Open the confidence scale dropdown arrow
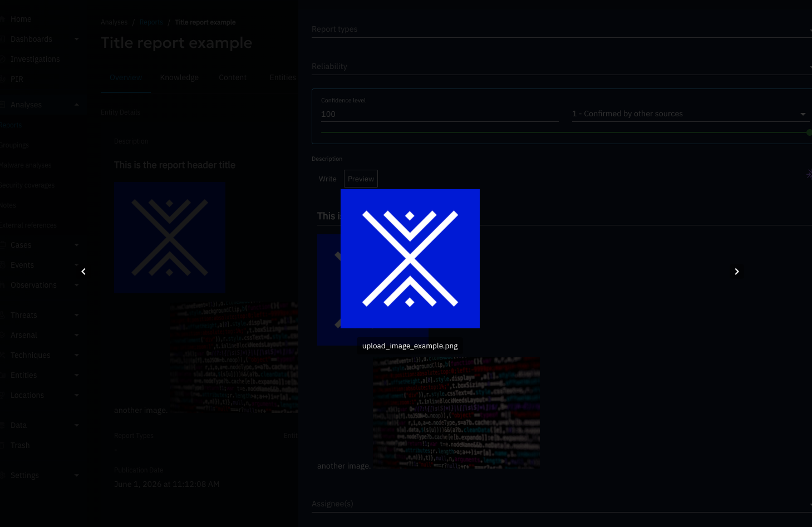 (x=803, y=114)
